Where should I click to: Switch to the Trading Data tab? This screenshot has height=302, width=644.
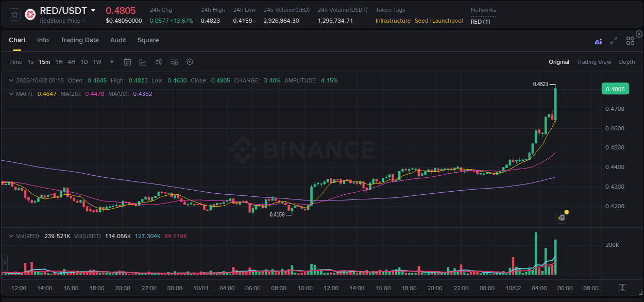click(x=79, y=40)
